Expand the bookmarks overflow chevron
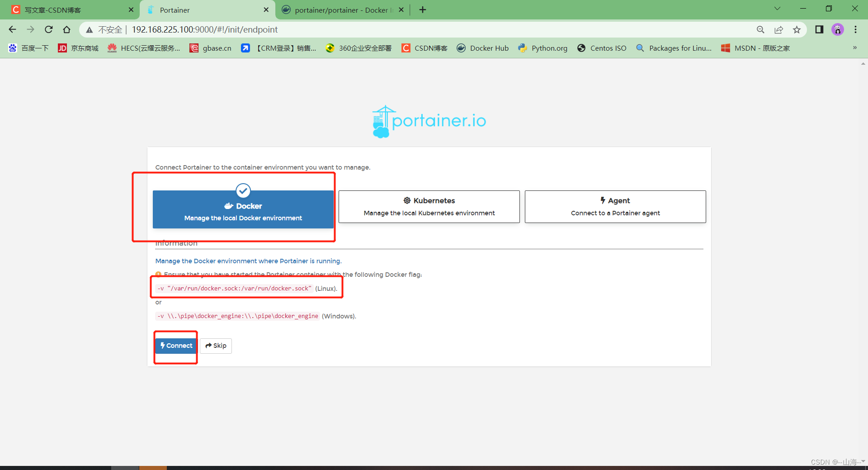868x470 pixels. click(855, 47)
